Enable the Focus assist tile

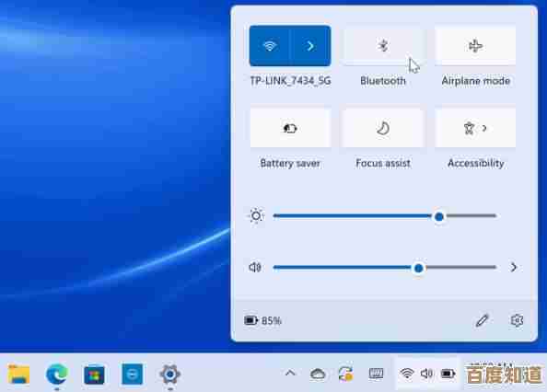[x=383, y=128]
